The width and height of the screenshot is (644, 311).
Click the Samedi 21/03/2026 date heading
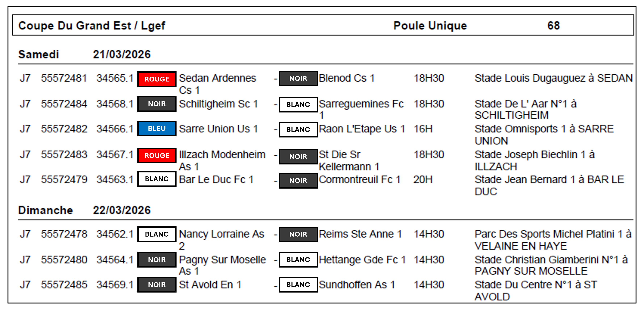coord(84,54)
